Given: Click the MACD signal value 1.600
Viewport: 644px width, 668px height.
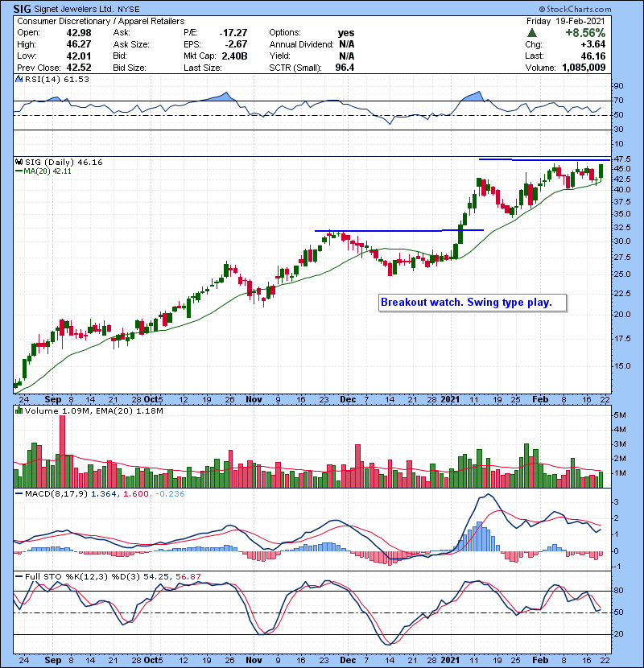Looking at the screenshot, I should (136, 494).
